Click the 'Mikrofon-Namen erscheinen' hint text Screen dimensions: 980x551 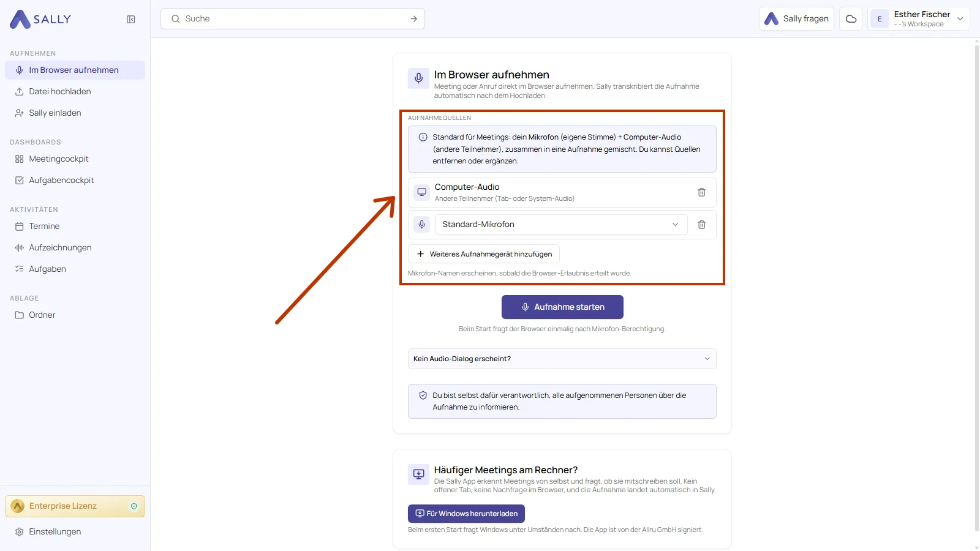coord(519,274)
